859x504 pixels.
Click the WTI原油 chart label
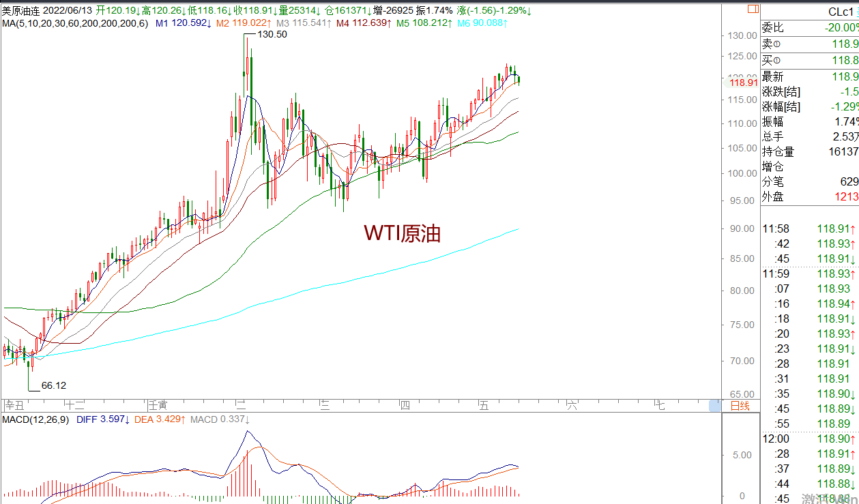click(403, 233)
